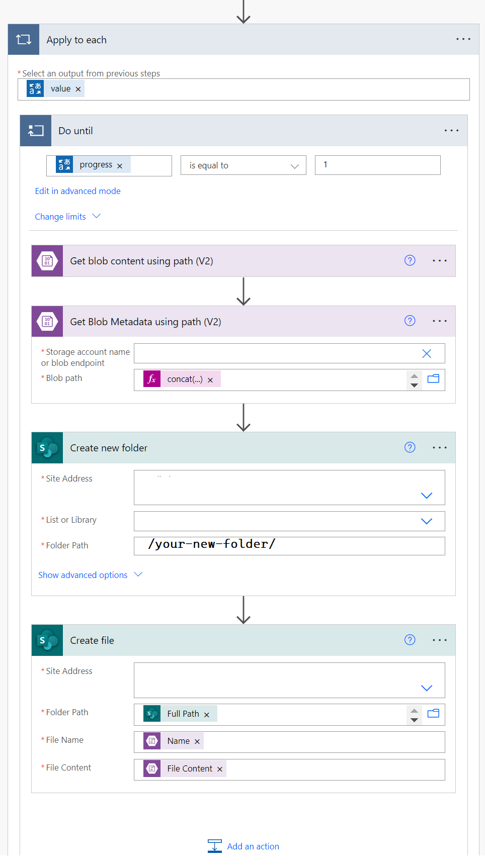The height and width of the screenshot is (868, 485).
Task: Open help for Create file action
Action: pos(410,640)
